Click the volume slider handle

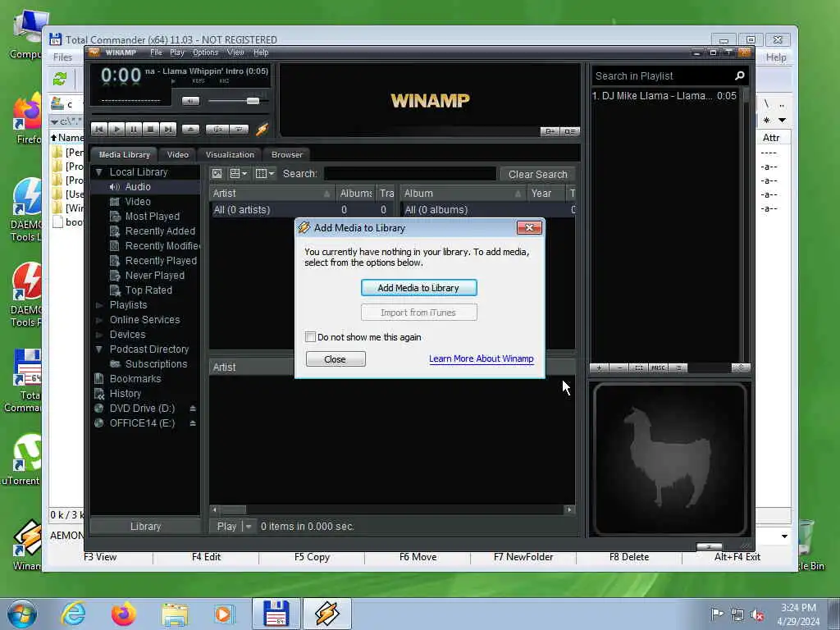(x=253, y=101)
